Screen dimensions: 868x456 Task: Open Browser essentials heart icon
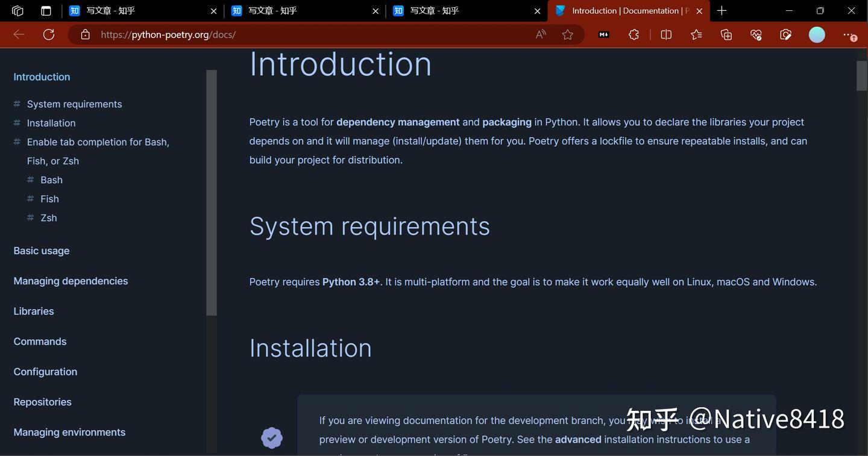756,34
